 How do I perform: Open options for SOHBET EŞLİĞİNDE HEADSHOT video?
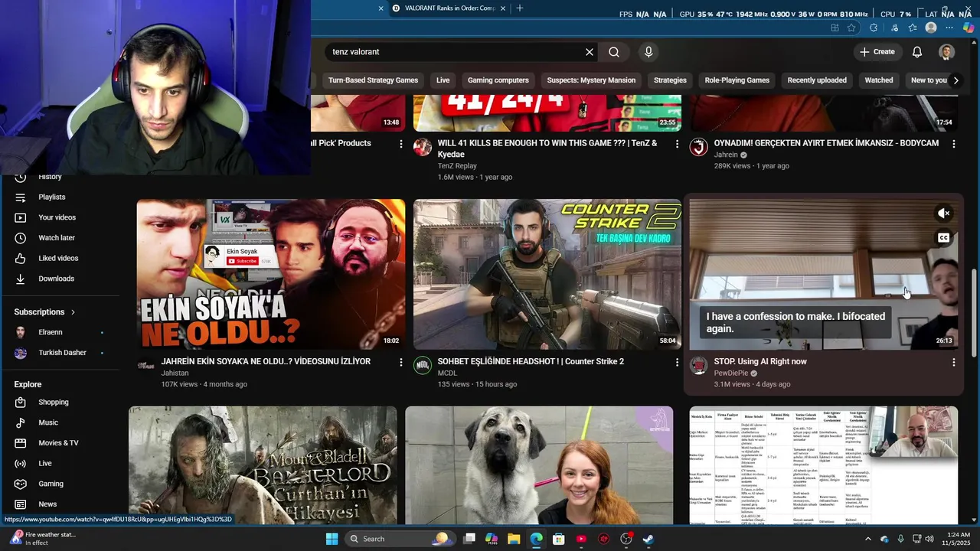(677, 362)
